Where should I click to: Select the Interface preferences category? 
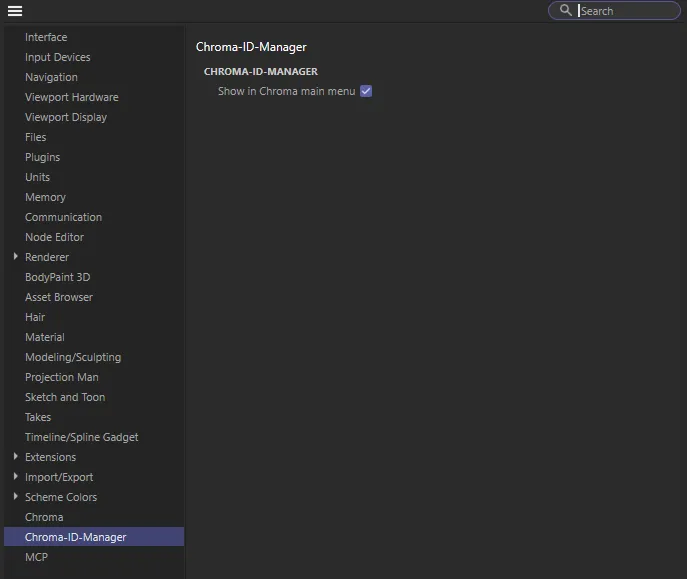tap(46, 37)
